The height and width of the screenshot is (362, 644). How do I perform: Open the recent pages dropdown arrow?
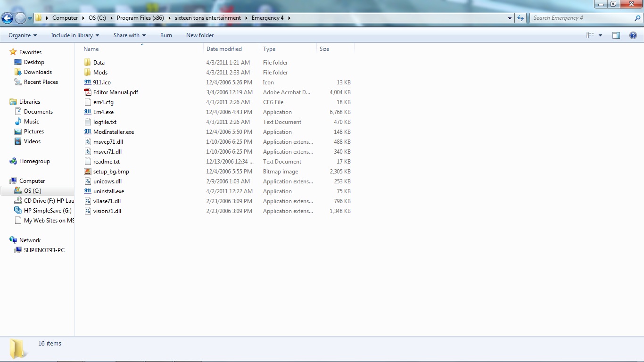click(x=30, y=18)
